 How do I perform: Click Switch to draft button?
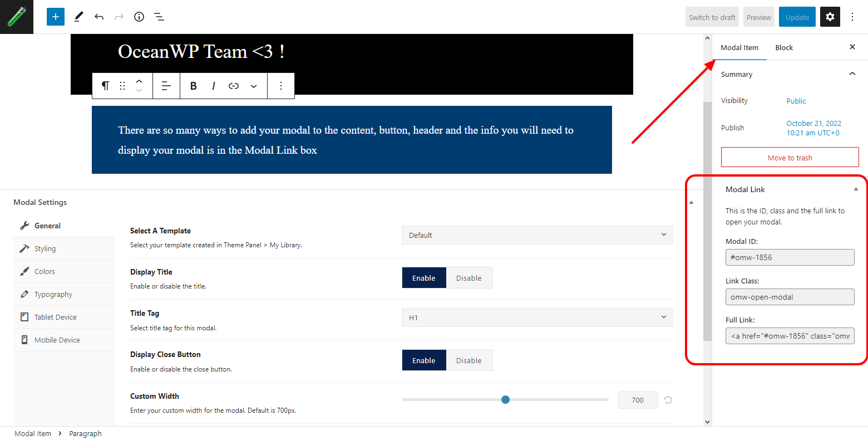pyautogui.click(x=712, y=17)
